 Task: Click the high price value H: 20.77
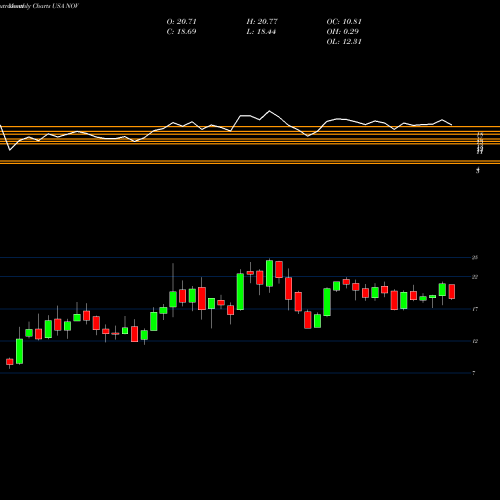(262, 22)
